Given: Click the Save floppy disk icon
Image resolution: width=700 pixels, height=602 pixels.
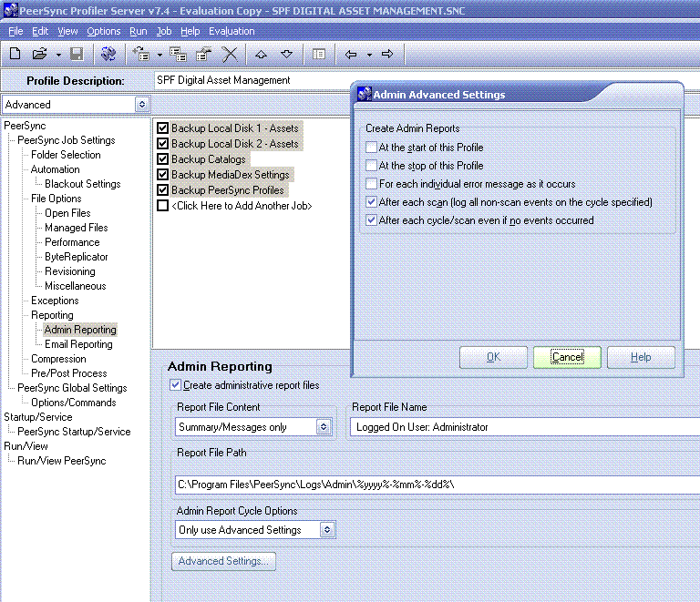Looking at the screenshot, I should point(77,54).
